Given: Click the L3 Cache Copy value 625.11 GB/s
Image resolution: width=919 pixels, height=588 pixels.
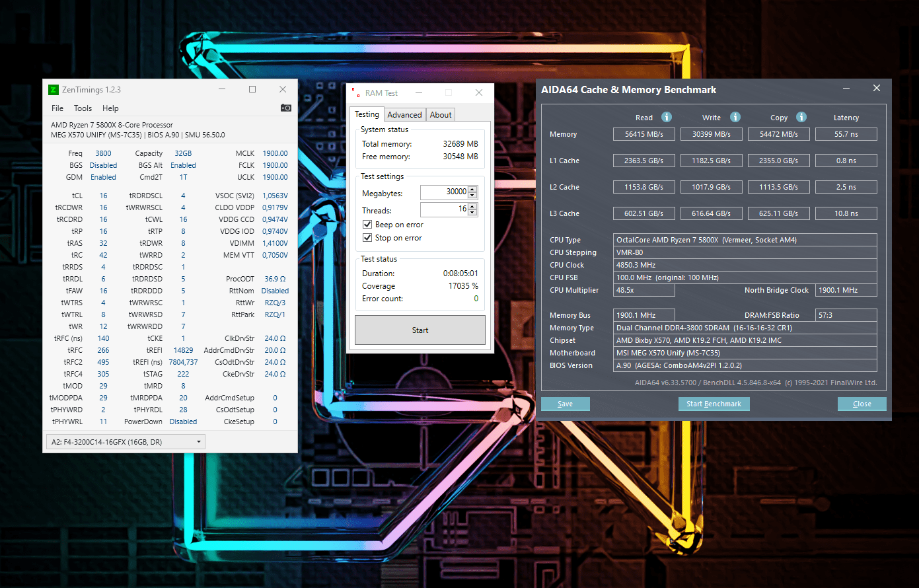Looking at the screenshot, I should (779, 213).
